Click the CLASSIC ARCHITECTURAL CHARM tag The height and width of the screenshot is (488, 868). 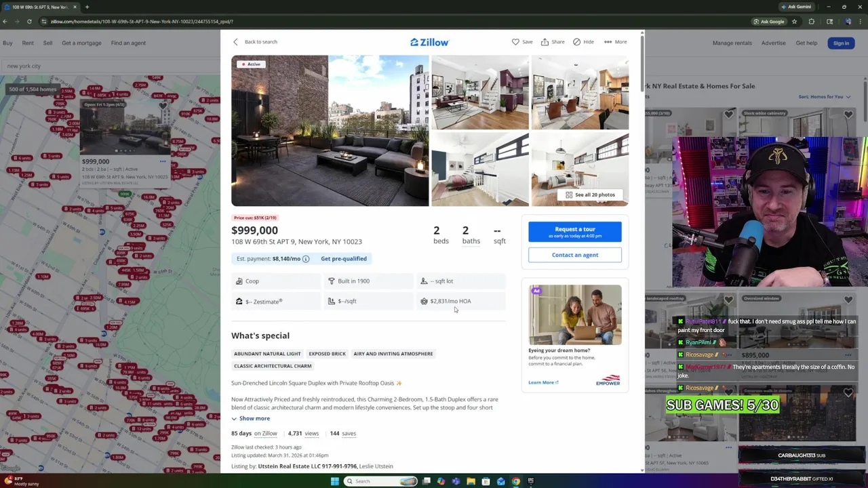(273, 366)
